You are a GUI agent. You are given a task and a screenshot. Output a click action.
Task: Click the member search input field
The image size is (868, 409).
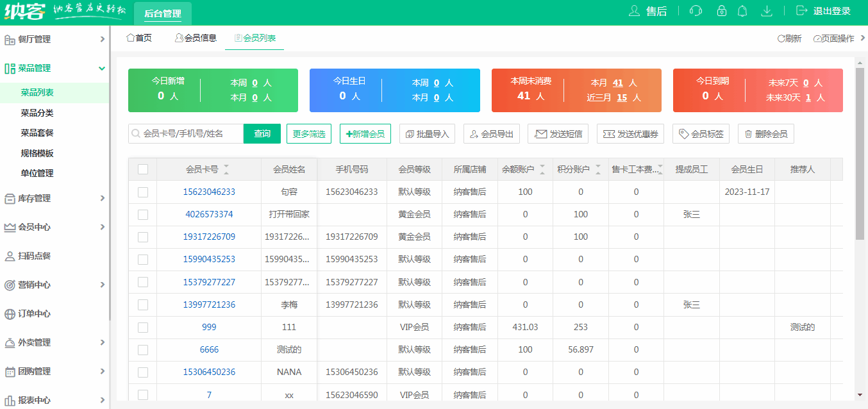185,133
